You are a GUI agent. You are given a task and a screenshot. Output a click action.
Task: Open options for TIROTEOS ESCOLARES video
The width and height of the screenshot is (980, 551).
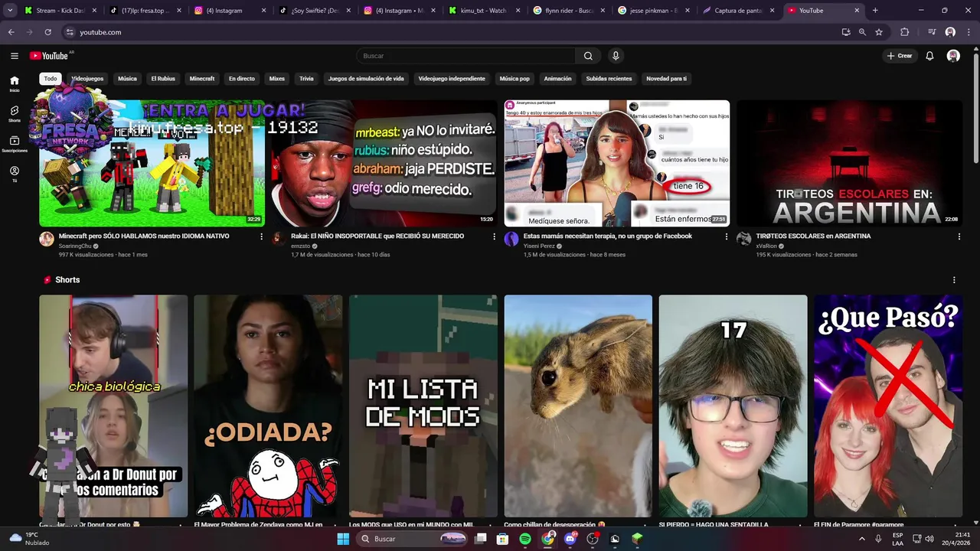coord(959,236)
